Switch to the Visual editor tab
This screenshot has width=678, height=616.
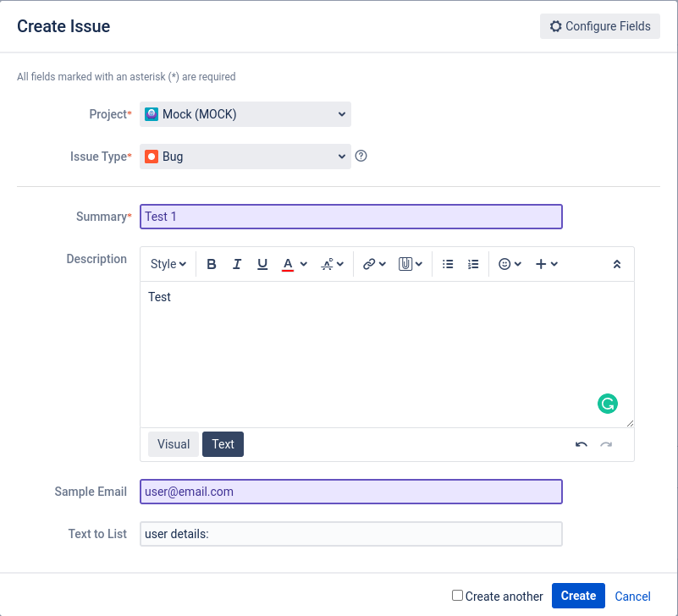click(x=174, y=444)
